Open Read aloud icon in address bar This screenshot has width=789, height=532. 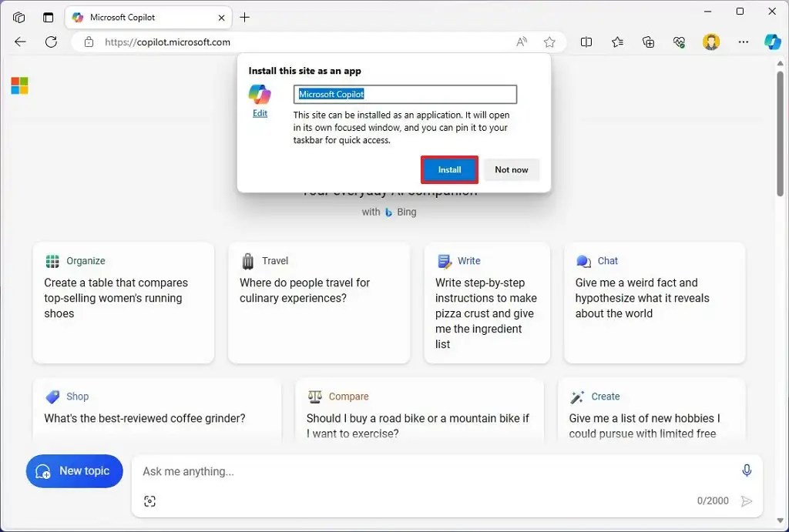pyautogui.click(x=522, y=42)
